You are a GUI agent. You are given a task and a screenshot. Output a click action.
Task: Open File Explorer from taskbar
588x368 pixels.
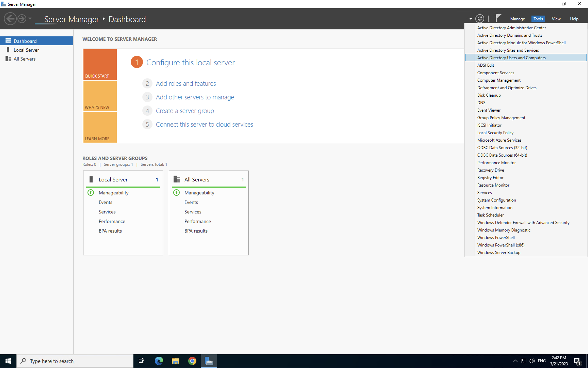[175, 361]
